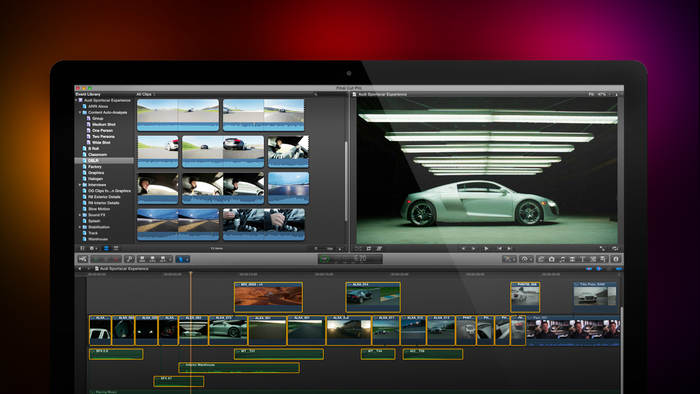Open the gear action menu below Event Library
Screen dimensions: 700x394
[92, 249]
